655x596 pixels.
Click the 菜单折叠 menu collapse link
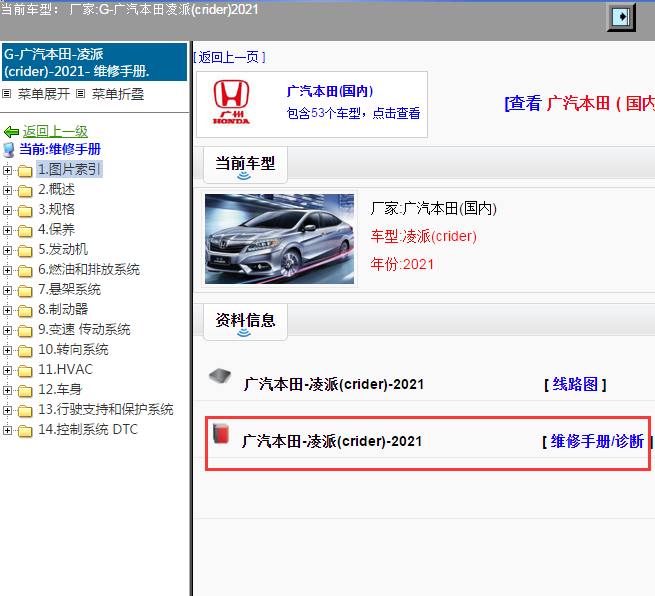point(118,94)
